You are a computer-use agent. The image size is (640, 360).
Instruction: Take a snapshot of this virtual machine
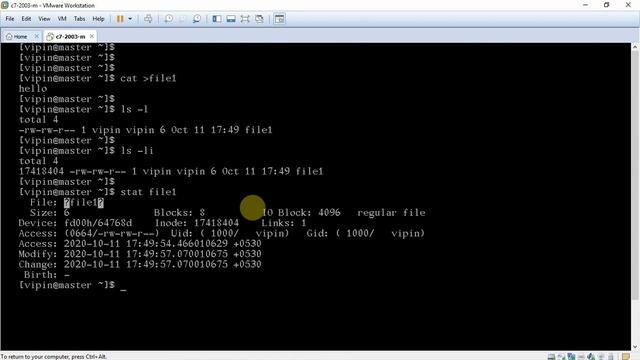(x=169, y=19)
